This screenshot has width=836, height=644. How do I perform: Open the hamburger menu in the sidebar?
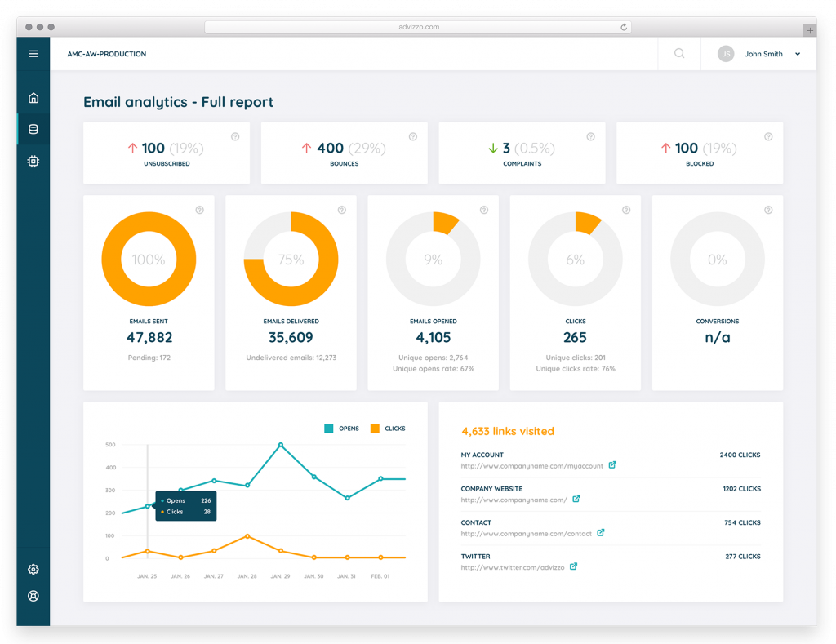(33, 54)
